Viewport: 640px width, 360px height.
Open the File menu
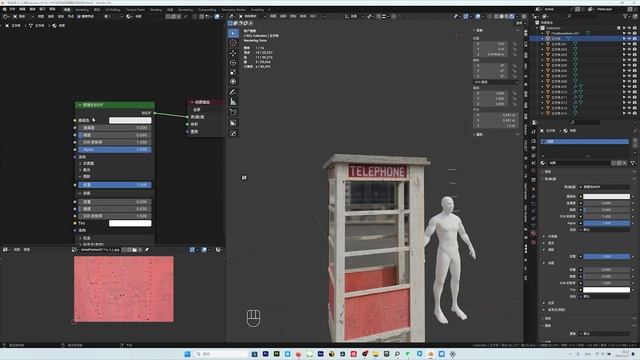click(x=12, y=9)
